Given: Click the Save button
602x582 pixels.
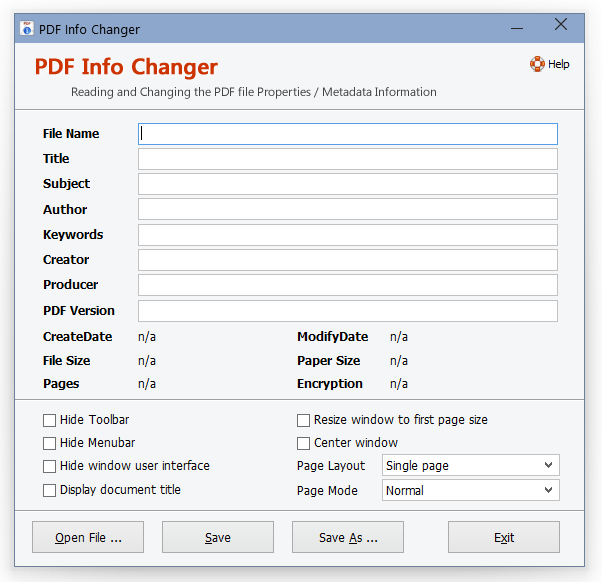Looking at the screenshot, I should pos(218,537).
